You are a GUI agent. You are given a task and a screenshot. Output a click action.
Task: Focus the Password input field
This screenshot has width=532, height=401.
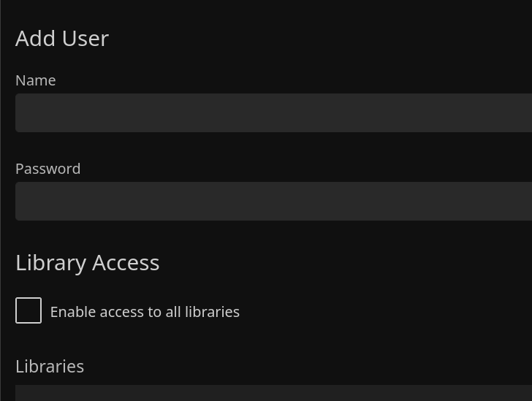[x=273, y=201]
